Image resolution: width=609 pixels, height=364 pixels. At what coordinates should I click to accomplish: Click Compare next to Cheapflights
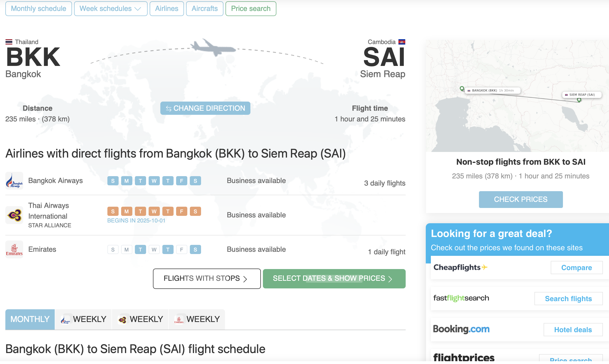(x=577, y=268)
